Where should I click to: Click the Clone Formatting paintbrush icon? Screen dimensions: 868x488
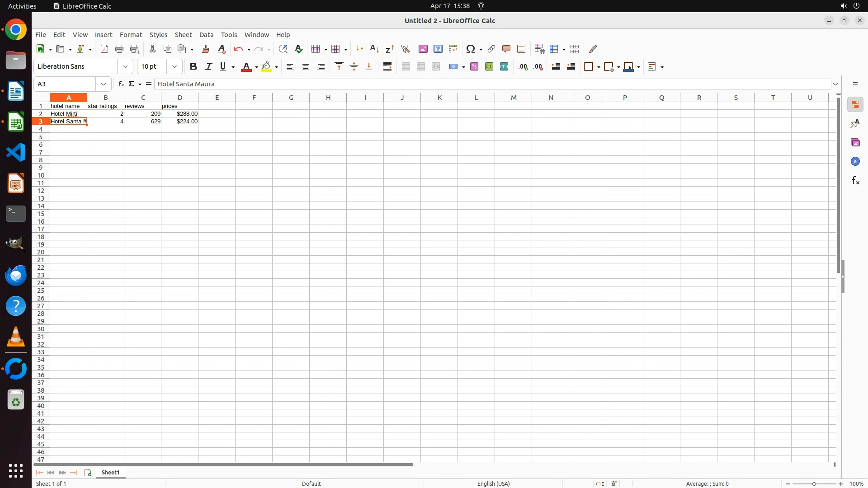tap(206, 49)
